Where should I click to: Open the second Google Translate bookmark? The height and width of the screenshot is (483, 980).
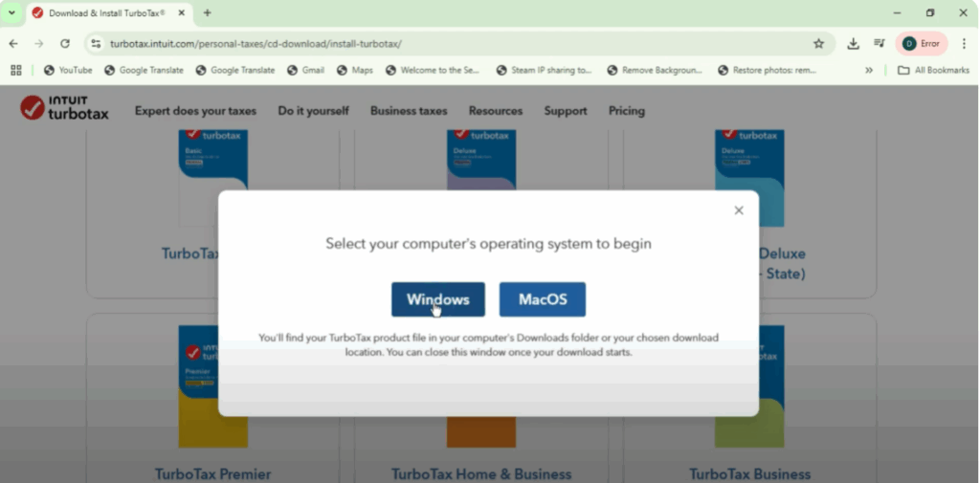[x=235, y=70]
